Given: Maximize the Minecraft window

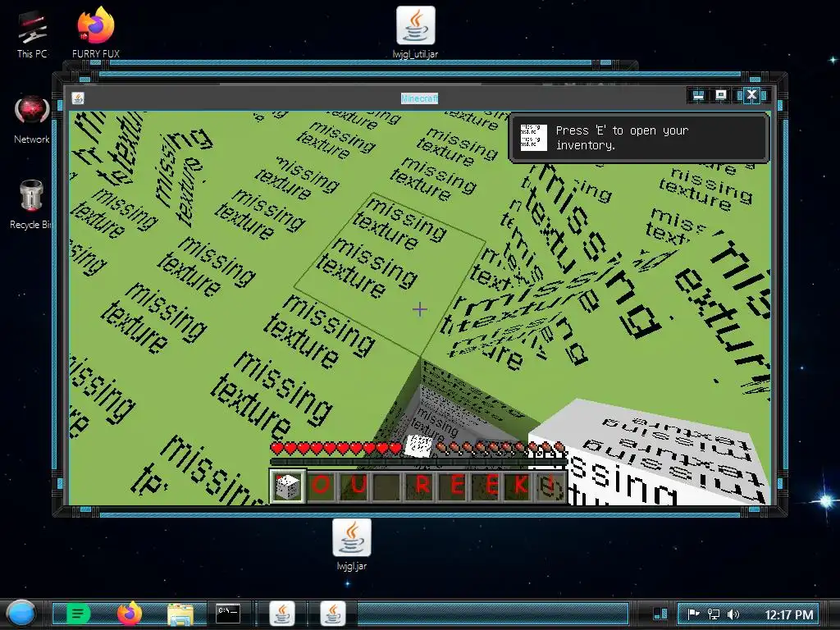Looking at the screenshot, I should 721,95.
